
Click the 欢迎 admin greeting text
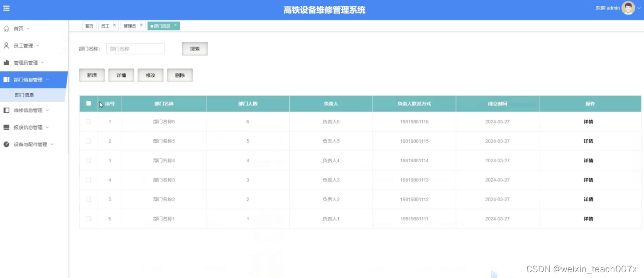(607, 8)
